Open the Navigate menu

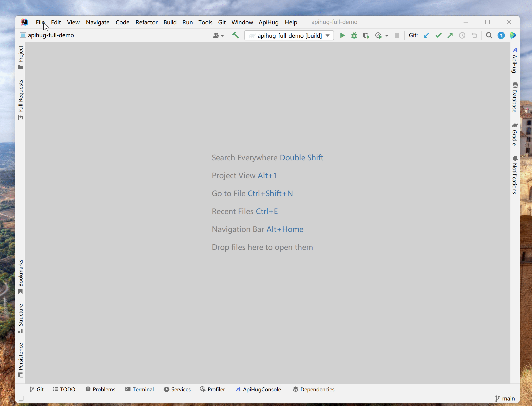click(98, 22)
